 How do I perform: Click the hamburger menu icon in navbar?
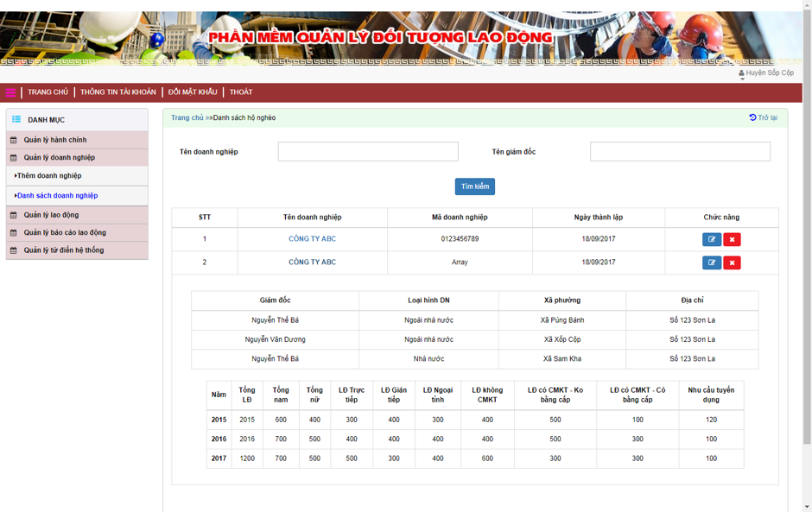click(x=10, y=92)
